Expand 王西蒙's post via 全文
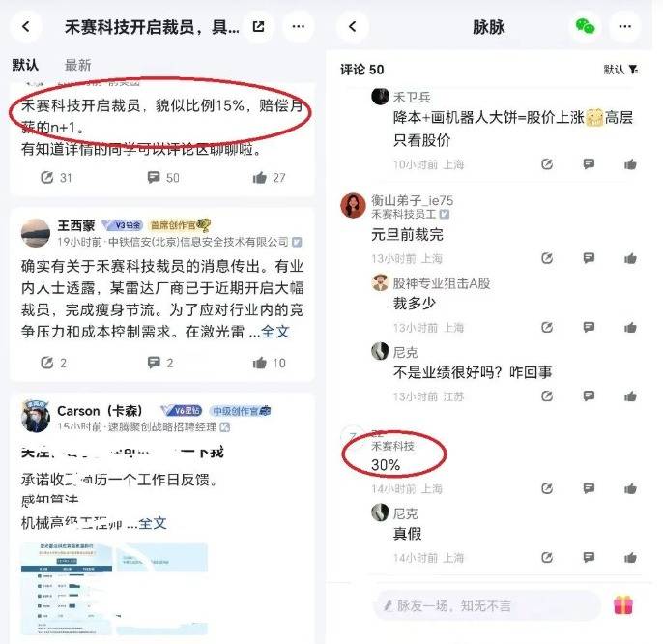Screen dimensions: 663x644 pyautogui.click(x=275, y=332)
